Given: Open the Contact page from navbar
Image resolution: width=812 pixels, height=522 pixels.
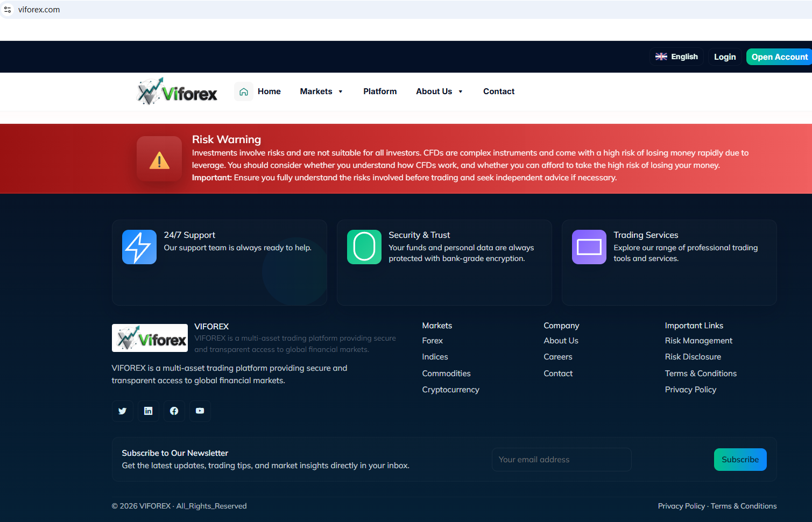Looking at the screenshot, I should point(499,91).
